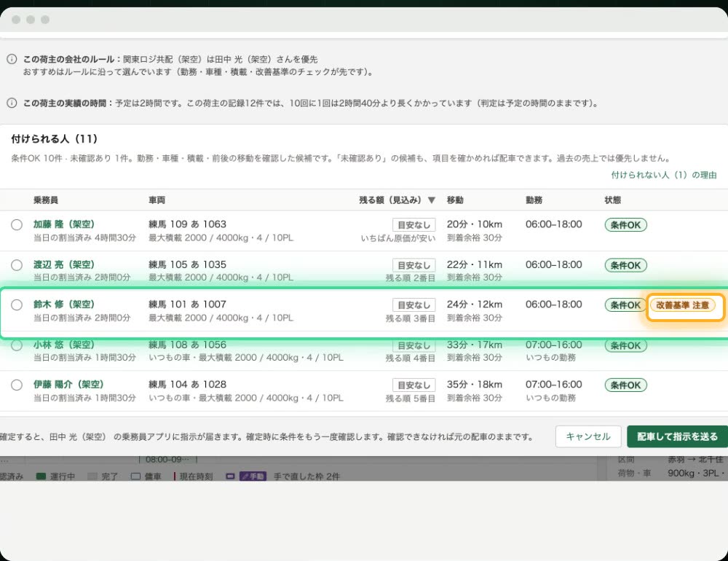Click the 車両 column header
Image resolution: width=728 pixels, height=561 pixels.
point(157,200)
